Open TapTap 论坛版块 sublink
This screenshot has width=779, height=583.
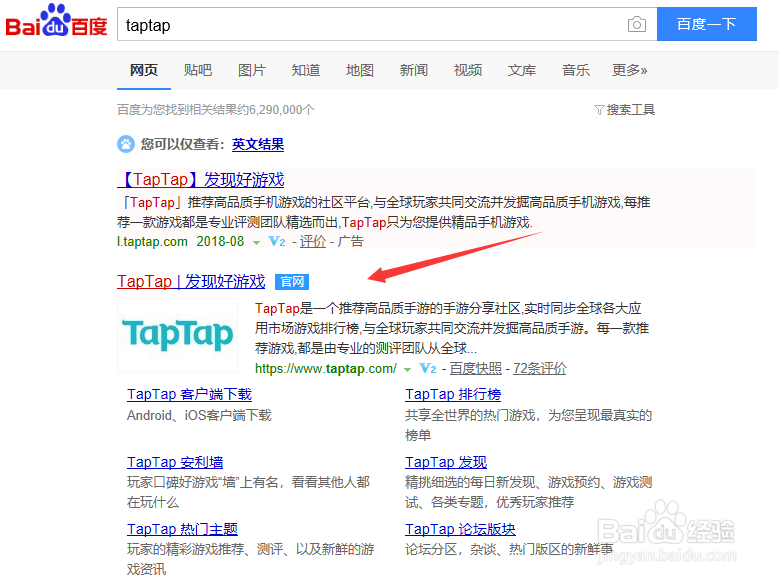(460, 529)
